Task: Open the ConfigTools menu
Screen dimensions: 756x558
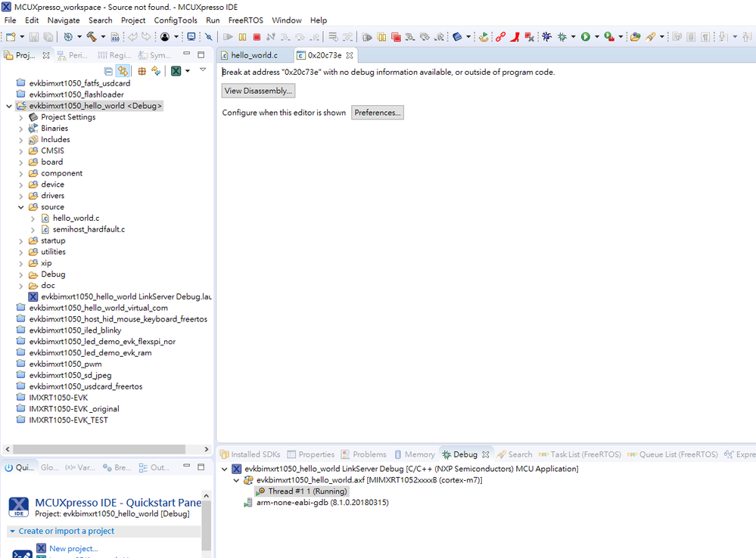Action: click(x=176, y=20)
